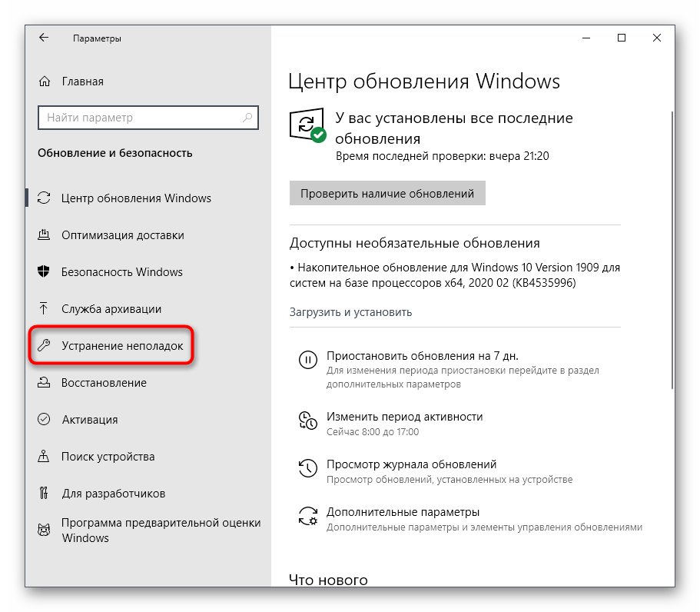
Task: Go to Активация settings page
Action: [89, 420]
